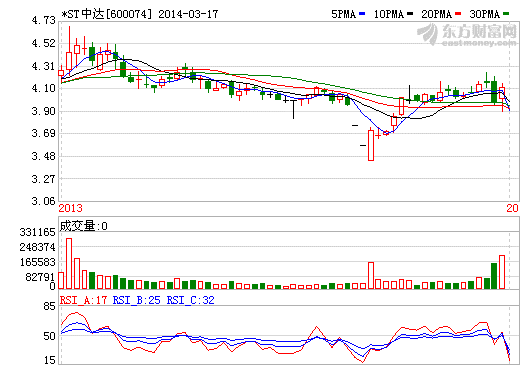The height and width of the screenshot is (365, 520).
Task: Click the 4.73 price axis label
Action: 43,20
